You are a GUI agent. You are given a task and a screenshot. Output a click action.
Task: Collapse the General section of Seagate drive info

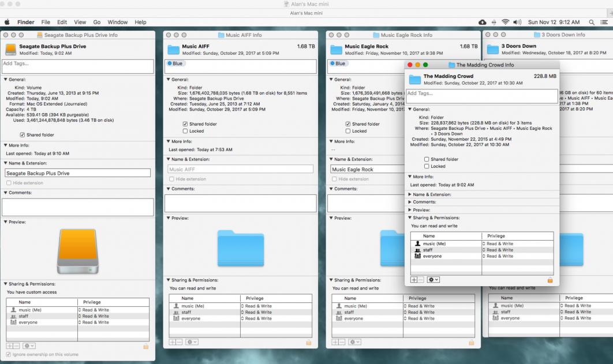pos(6,80)
